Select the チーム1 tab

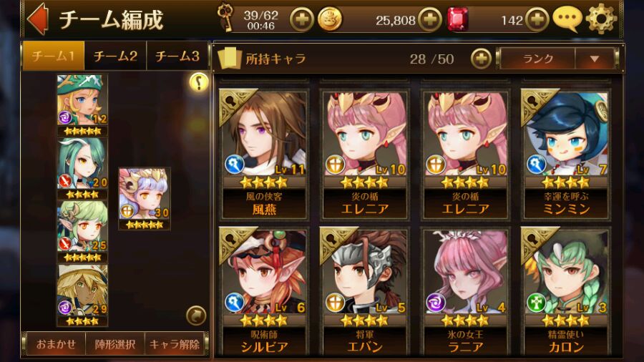tap(54, 56)
